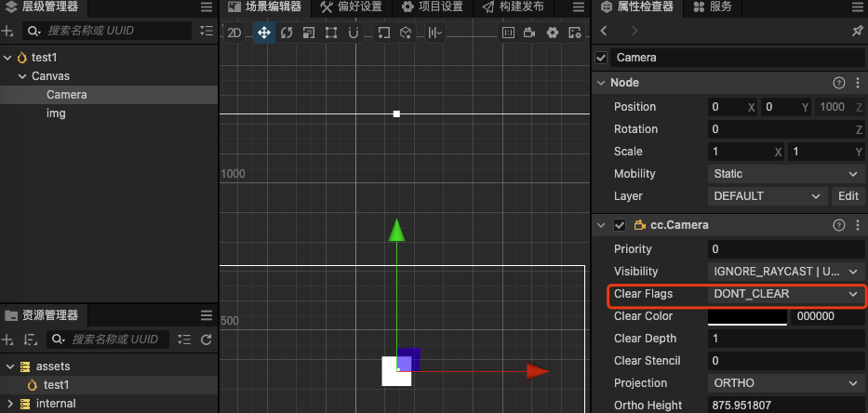This screenshot has width=868, height=413.
Task: Add a new node with plus icon in Hierarchy
Action: click(7, 31)
